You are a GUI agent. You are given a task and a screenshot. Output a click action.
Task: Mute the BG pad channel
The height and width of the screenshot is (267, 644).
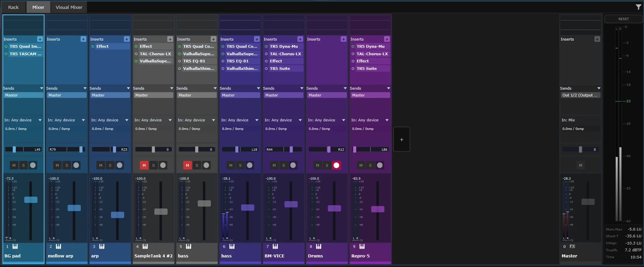tap(14, 165)
